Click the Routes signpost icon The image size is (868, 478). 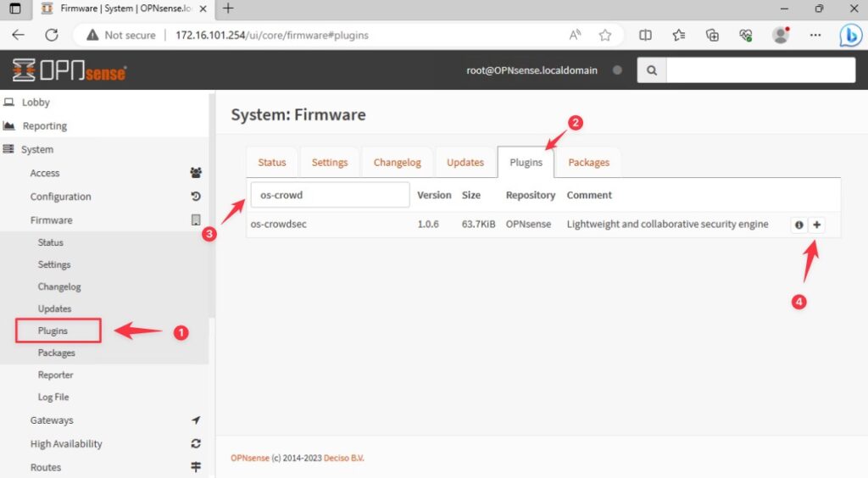[196, 467]
